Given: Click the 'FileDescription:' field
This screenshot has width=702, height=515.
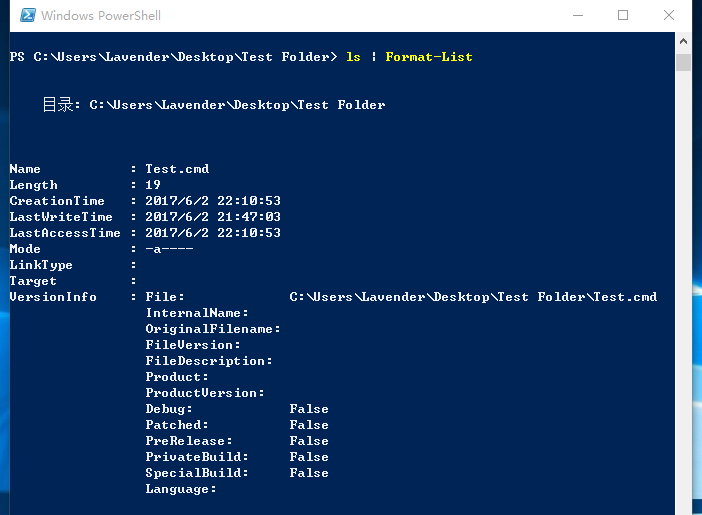Looking at the screenshot, I should (x=209, y=361).
